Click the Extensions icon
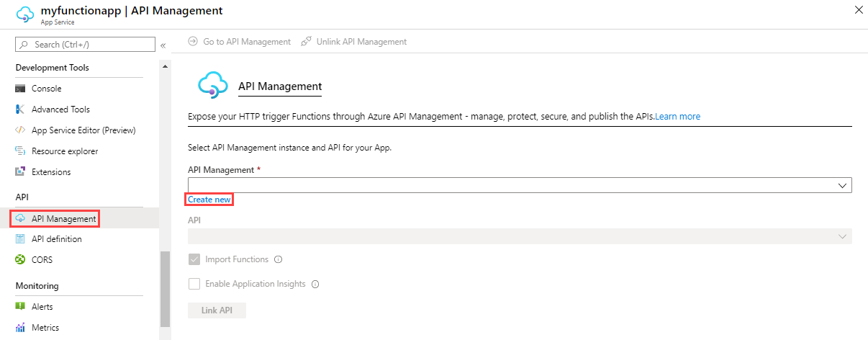This screenshot has height=340, width=868. (x=20, y=172)
